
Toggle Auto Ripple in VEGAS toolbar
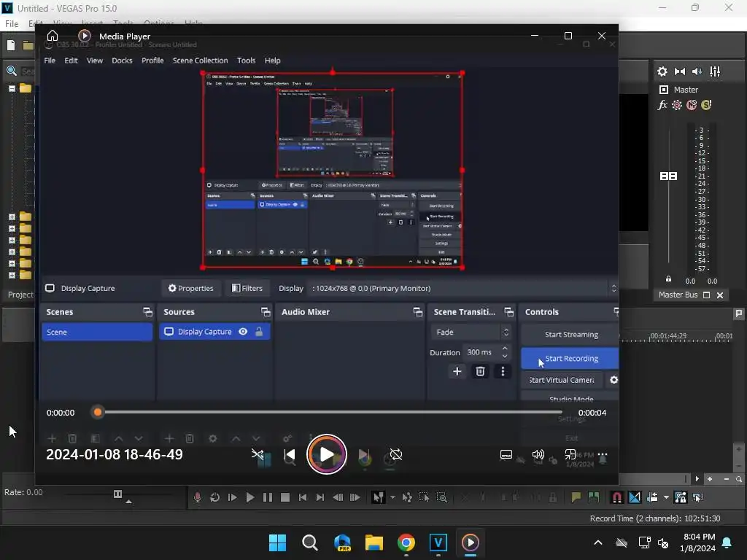tap(653, 497)
